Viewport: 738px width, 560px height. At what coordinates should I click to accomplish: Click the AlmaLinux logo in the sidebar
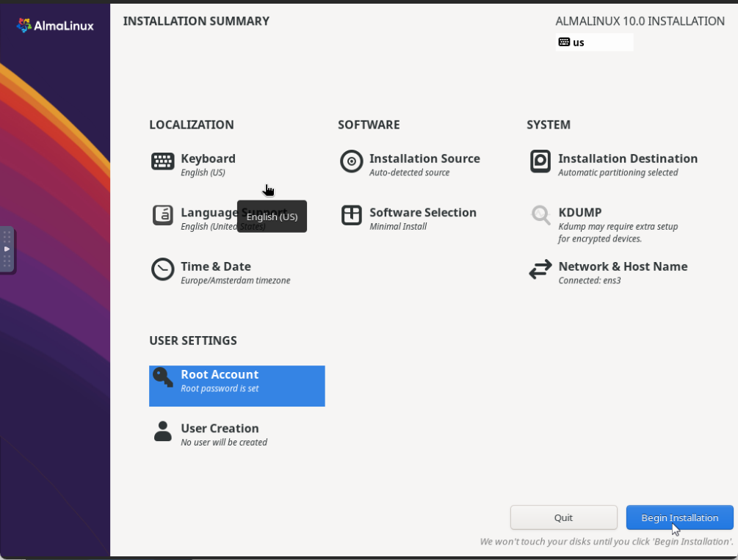[x=55, y=26]
